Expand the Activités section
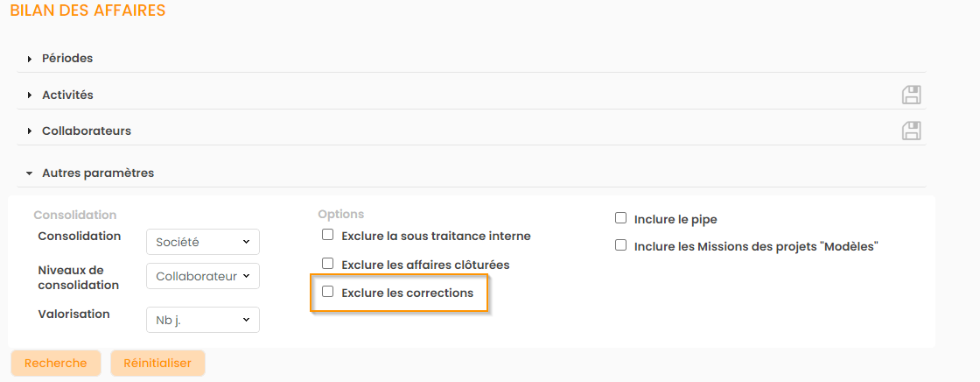The width and height of the screenshot is (980, 382). coord(67,95)
